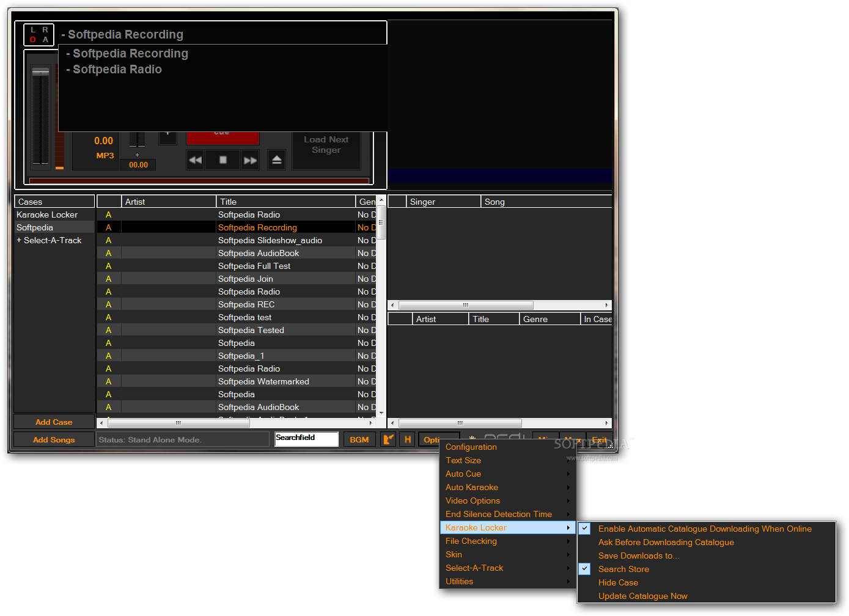Select the Softpedia Watermarked song
The image size is (849, 616).
(237, 381)
